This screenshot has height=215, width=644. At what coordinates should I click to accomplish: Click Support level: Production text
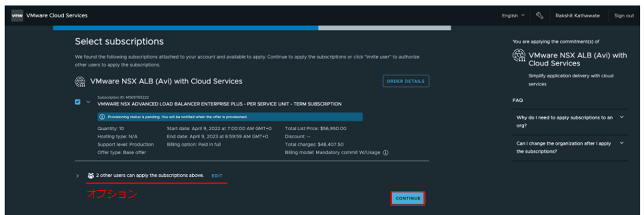[x=125, y=144]
